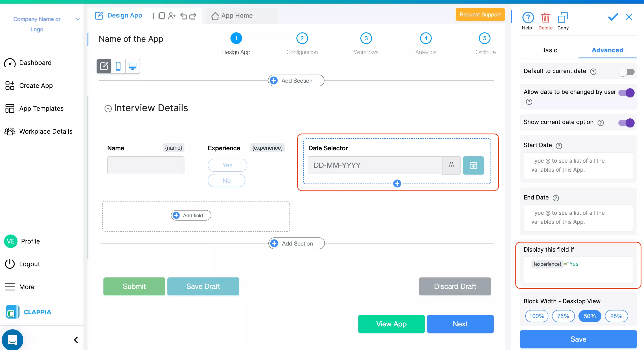
Task: Toggle Allow date to be changed by user
Action: pos(626,93)
